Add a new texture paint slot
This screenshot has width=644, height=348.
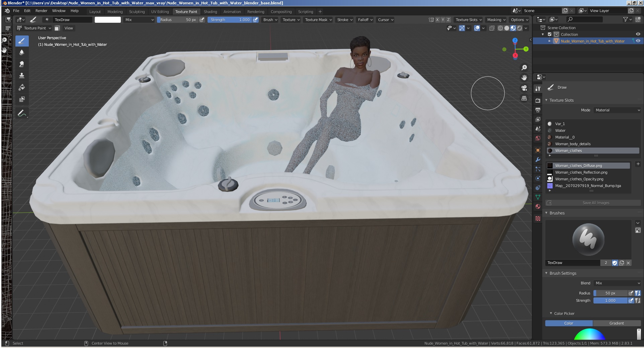[x=638, y=164]
